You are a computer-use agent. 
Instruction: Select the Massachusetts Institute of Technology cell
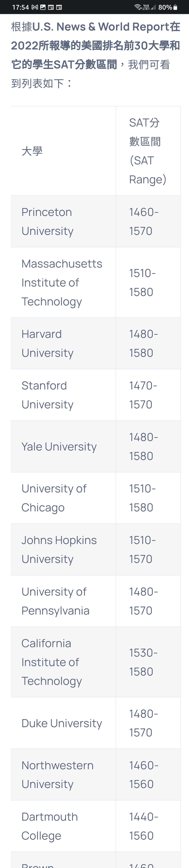click(63, 282)
